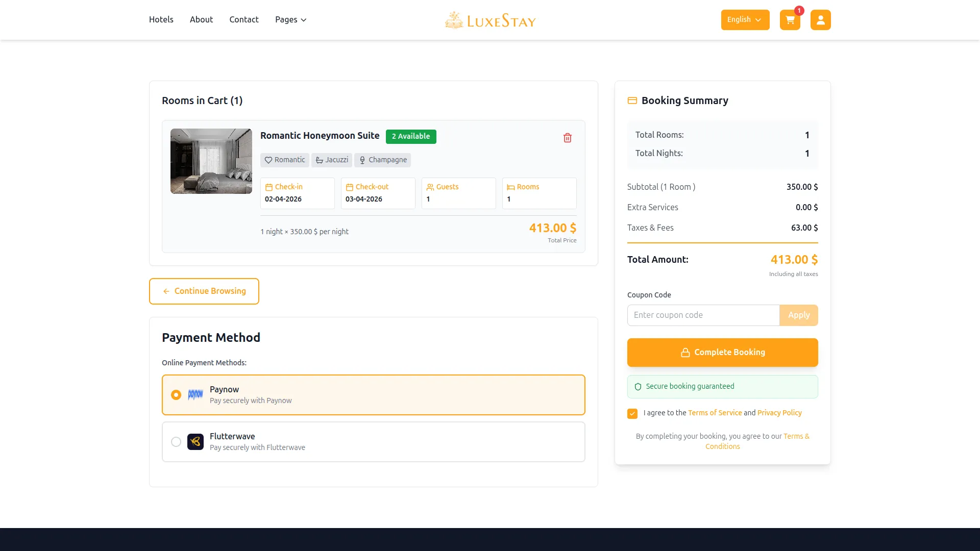980x551 pixels.
Task: Click the Jacuzzi bathtub tag
Action: pos(332,160)
